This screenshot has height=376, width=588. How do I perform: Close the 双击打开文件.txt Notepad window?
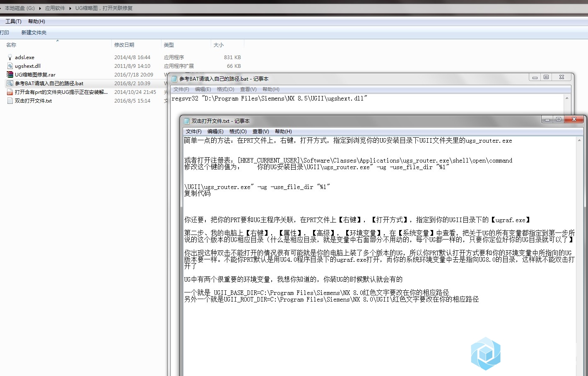(574, 120)
